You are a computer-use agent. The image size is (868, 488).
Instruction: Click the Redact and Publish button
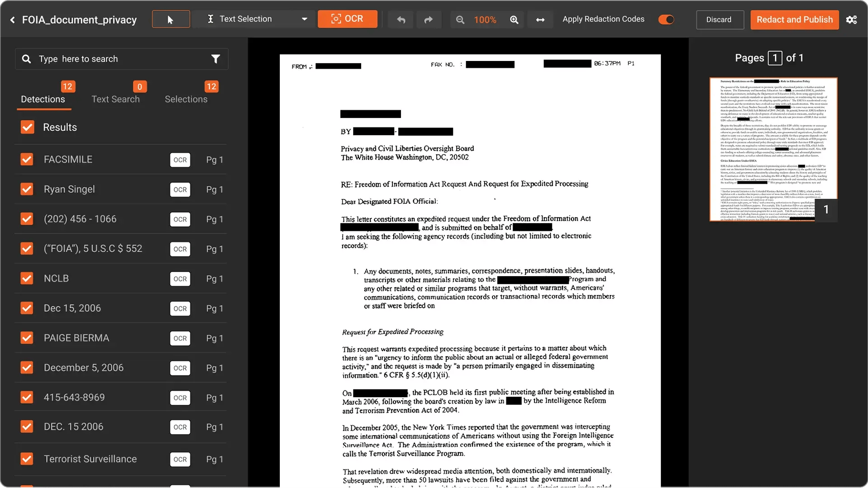pyautogui.click(x=795, y=20)
